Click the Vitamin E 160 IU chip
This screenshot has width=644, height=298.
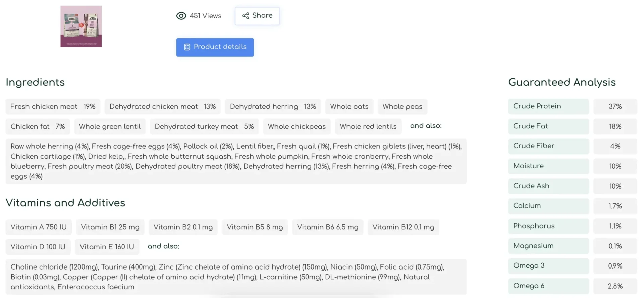click(107, 247)
